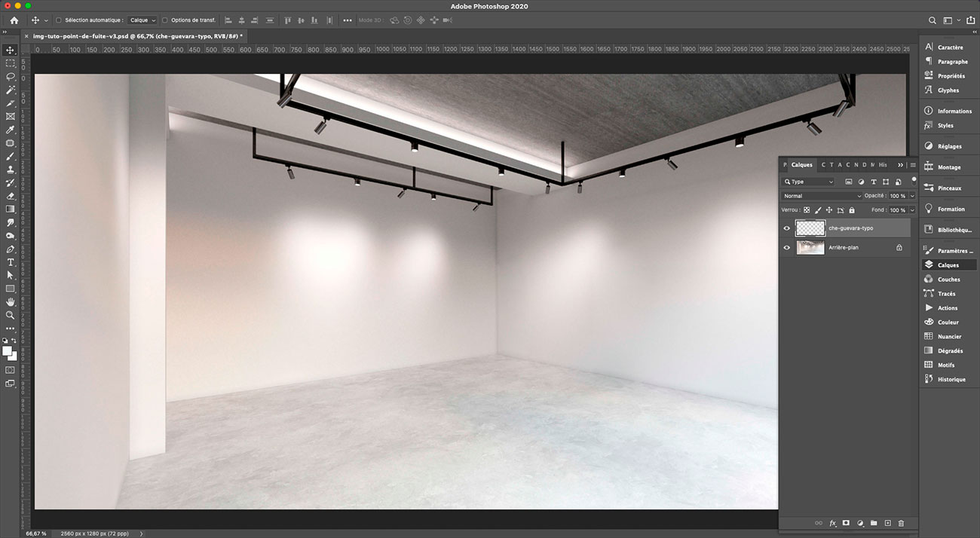
Task: Switch to the Calques tab
Action: click(801, 164)
